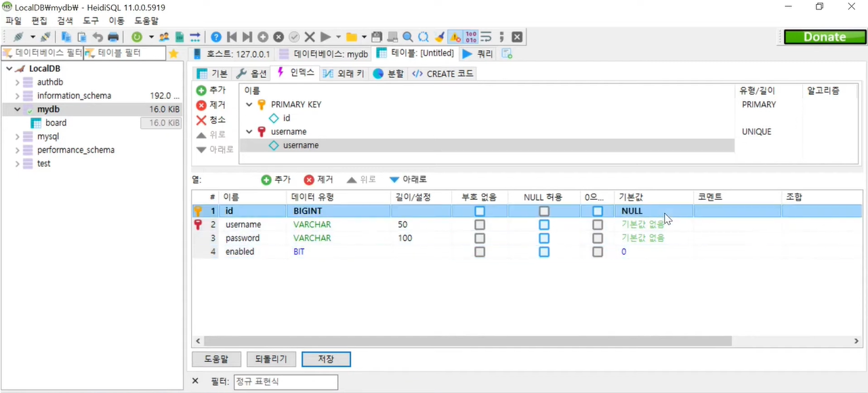Open the dropdown arrow beside the folder icon
This screenshot has width=868, height=393.
click(x=365, y=37)
